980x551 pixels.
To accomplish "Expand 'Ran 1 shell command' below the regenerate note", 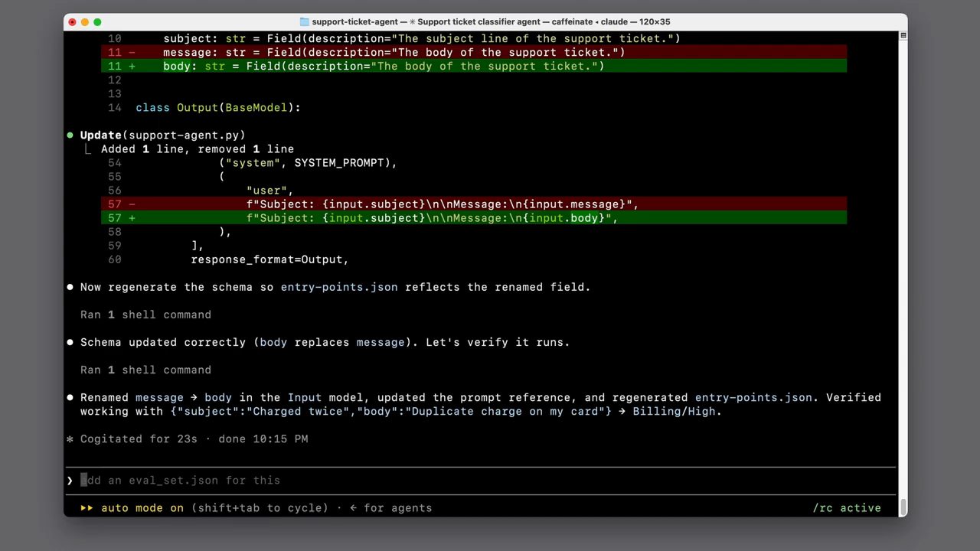I will pos(145,315).
